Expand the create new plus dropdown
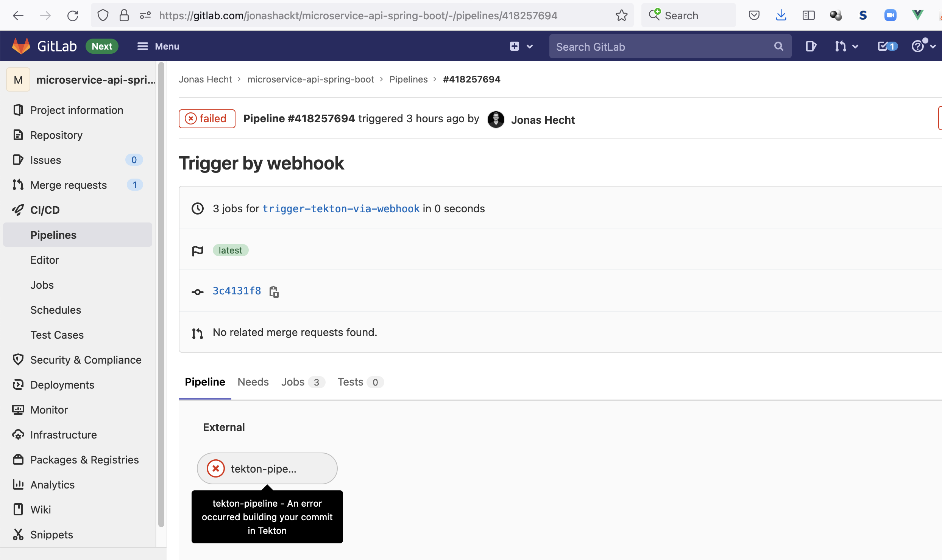Viewport: 942px width, 560px height. point(521,46)
